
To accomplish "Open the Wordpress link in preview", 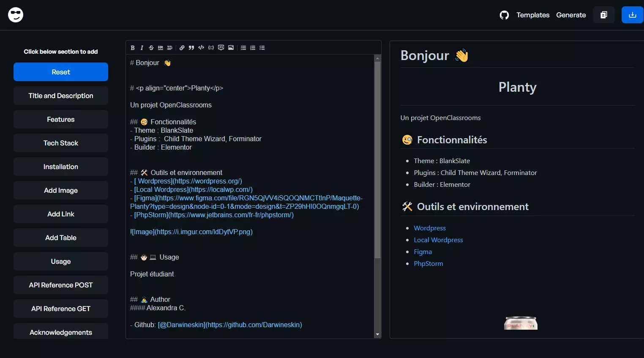I will 430,228.
